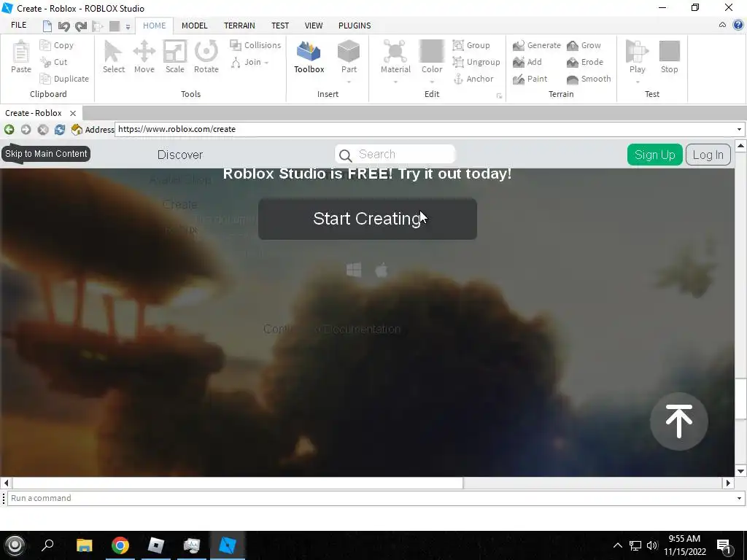The width and height of the screenshot is (747, 560).
Task: Switch to the MODEL ribbon tab
Action: (x=194, y=26)
